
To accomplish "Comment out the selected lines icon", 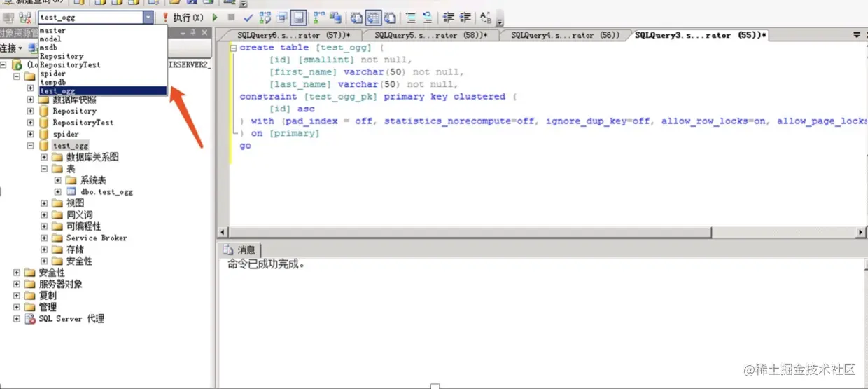I will point(410,18).
